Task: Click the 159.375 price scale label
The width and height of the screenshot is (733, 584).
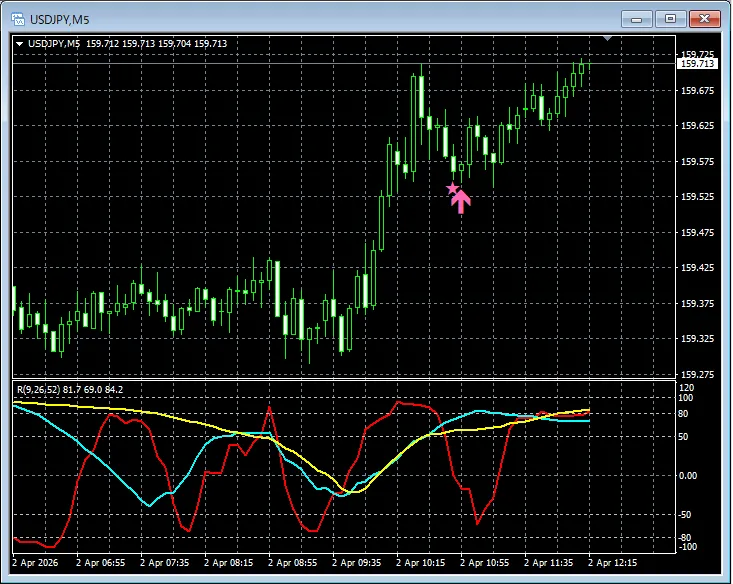Action: (x=697, y=303)
